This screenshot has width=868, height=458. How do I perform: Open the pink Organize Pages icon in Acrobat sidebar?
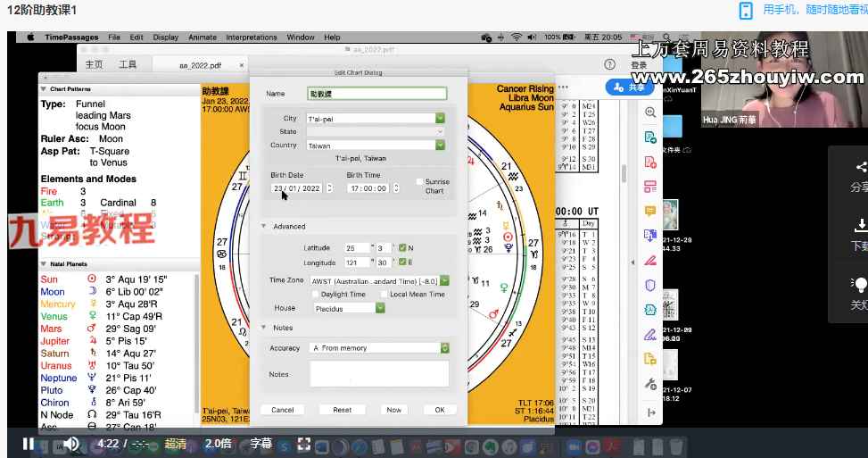650,187
